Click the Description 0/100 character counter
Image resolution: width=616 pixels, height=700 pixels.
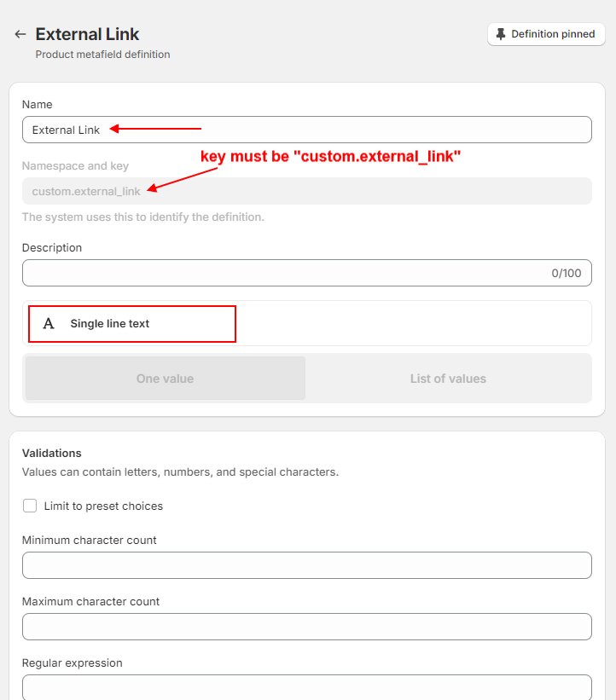point(566,274)
